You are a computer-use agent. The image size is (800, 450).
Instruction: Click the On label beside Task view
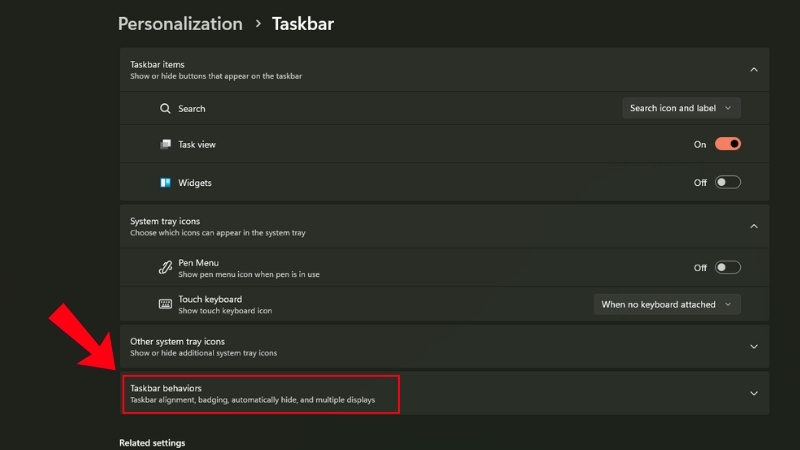pos(700,144)
